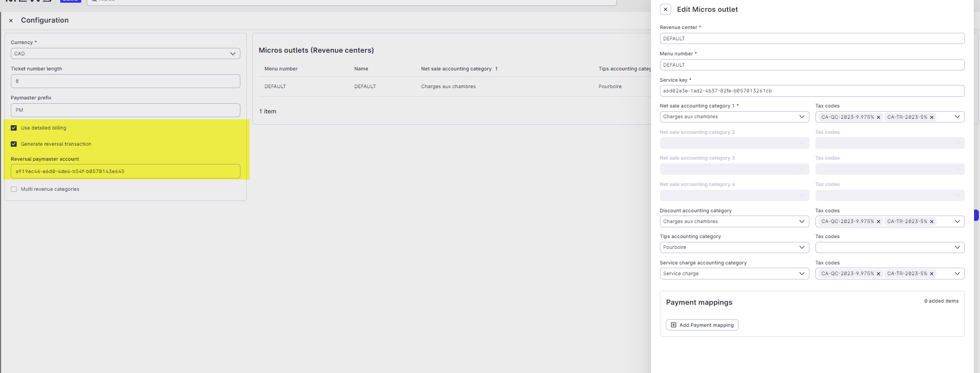
Task: Remove CA-QC-2023-9.975% tag from Discount tax codes
Action: (878, 221)
